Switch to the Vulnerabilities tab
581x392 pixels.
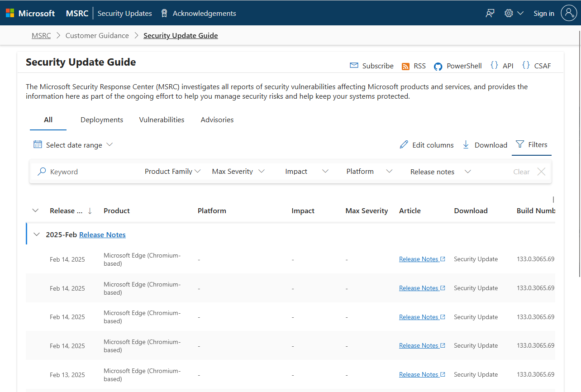tap(162, 120)
